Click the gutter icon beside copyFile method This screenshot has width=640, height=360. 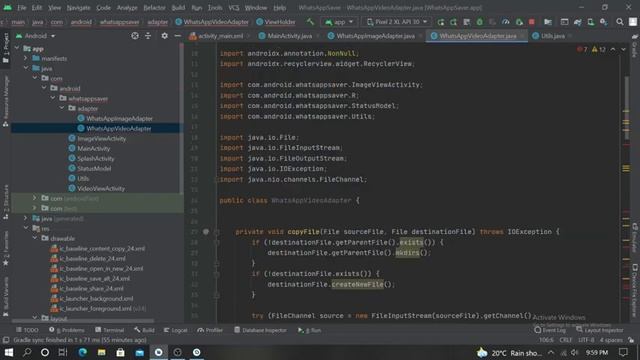pyautogui.click(x=206, y=232)
